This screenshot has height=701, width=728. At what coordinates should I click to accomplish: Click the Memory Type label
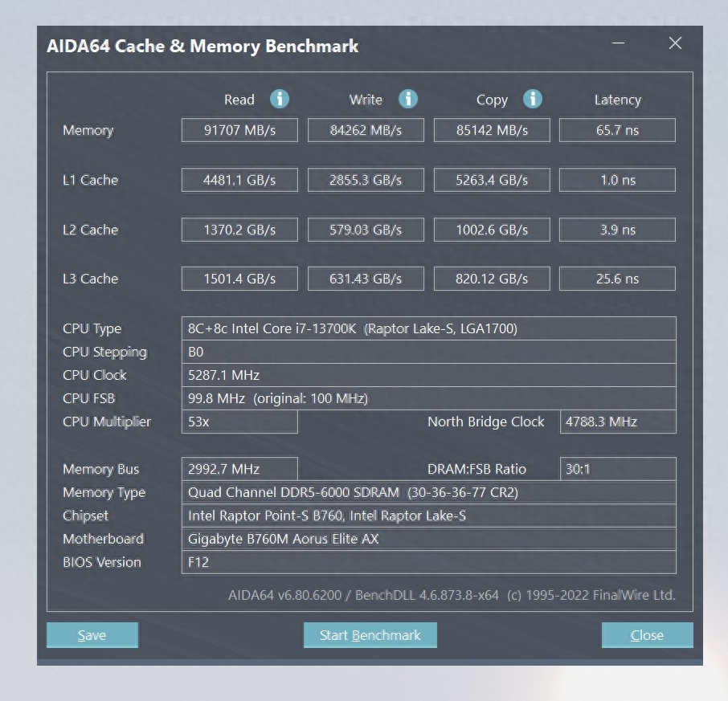click(104, 493)
